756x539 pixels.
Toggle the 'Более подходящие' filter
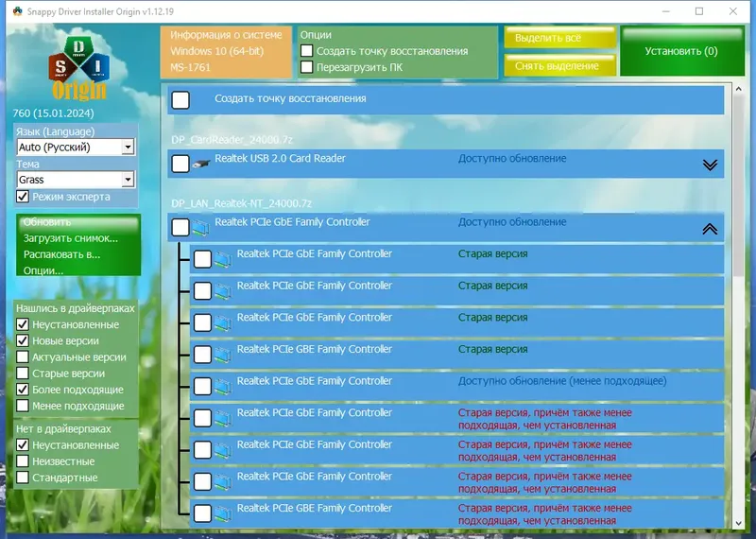click(x=22, y=390)
